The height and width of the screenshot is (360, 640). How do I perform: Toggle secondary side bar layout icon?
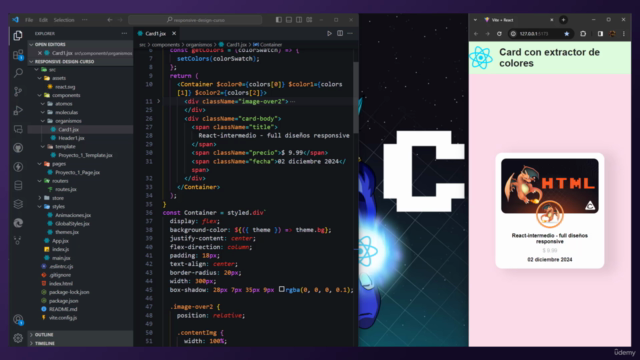299,20
